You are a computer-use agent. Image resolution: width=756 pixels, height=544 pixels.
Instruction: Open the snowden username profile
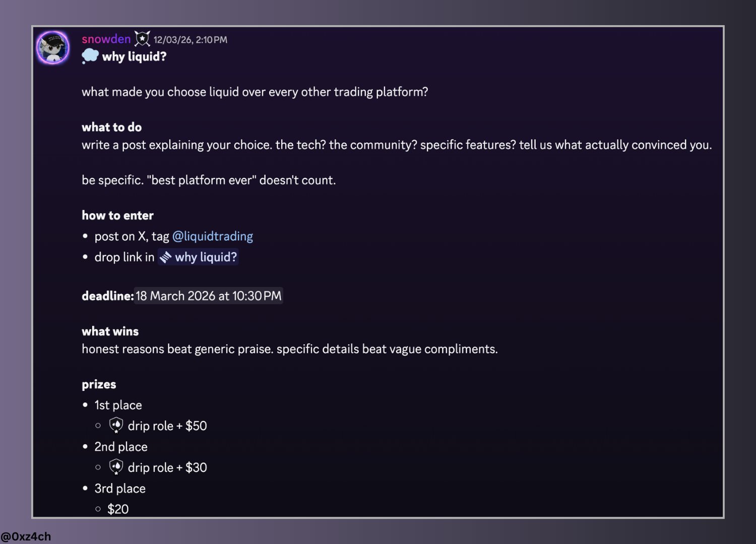point(106,39)
